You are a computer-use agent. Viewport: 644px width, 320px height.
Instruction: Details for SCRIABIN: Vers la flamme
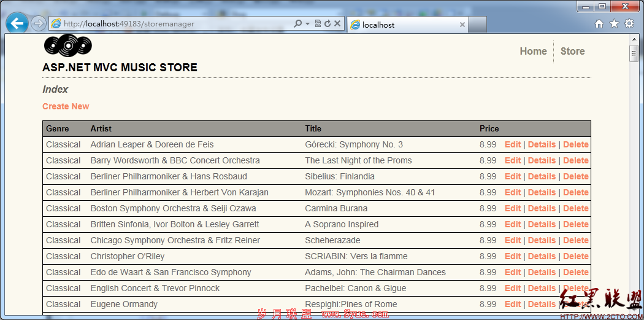point(542,256)
